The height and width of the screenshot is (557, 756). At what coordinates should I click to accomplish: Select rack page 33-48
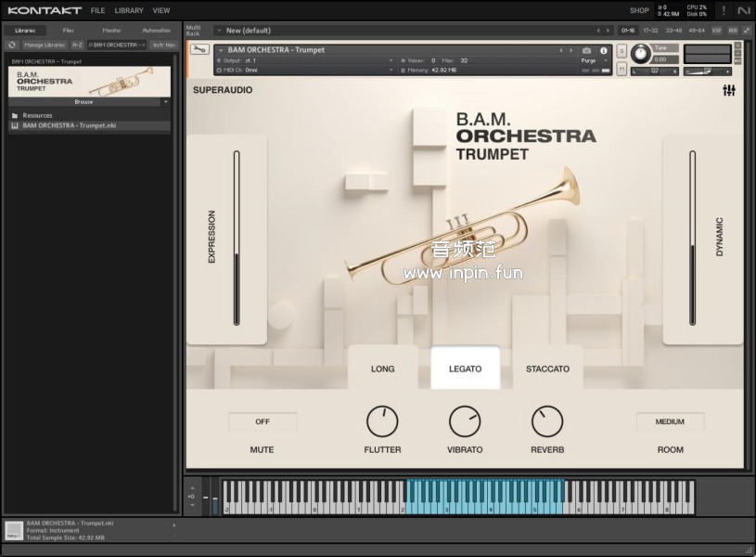pos(673,31)
